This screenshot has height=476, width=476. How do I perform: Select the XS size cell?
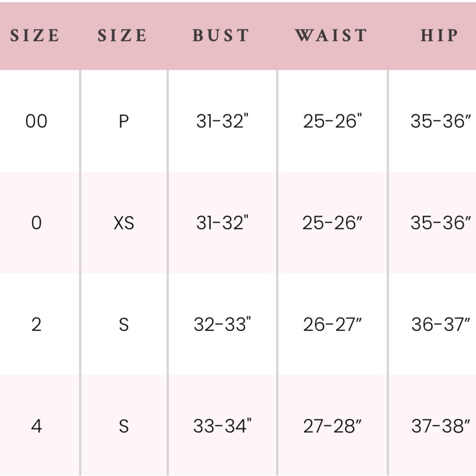coord(124,223)
